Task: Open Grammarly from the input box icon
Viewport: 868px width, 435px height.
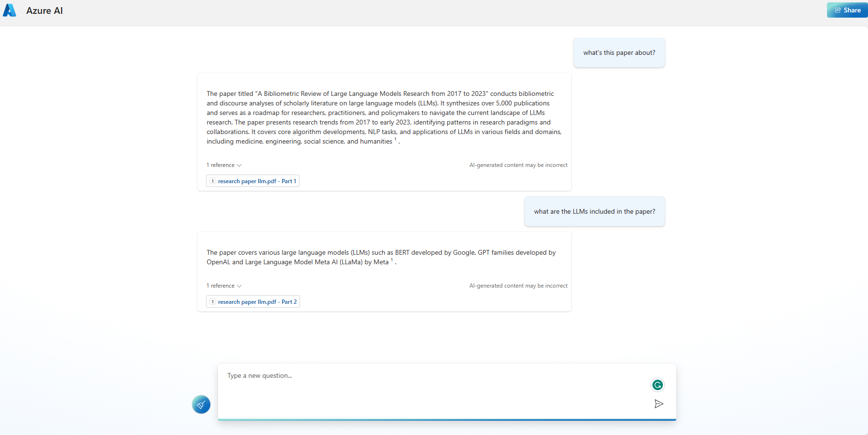Action: click(657, 385)
